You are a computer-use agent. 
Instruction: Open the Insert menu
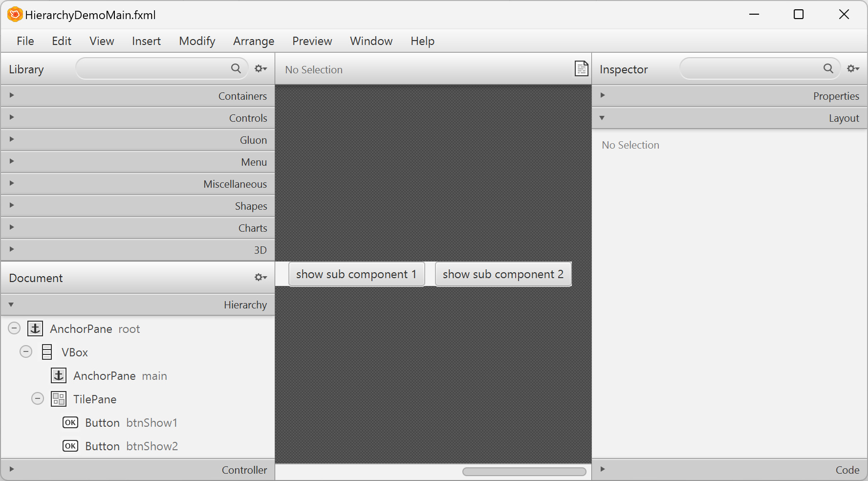(146, 41)
